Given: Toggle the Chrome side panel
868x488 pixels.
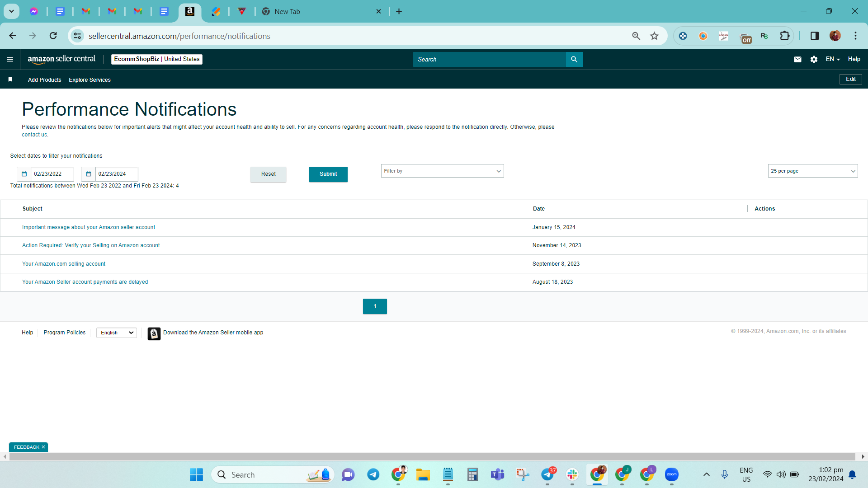Looking at the screenshot, I should [815, 36].
